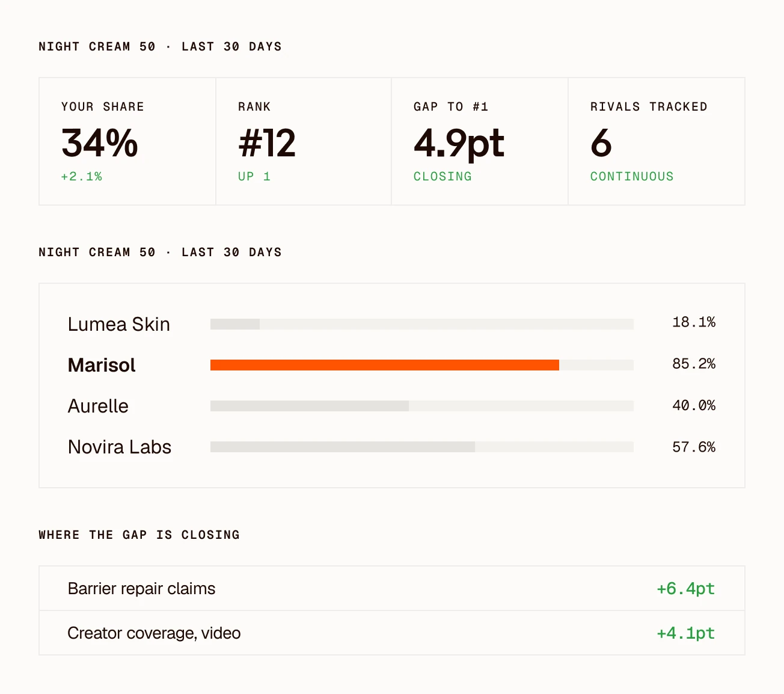Click the 40.0% value for Aurelle
Image resolution: width=784 pixels, height=694 pixels.
(694, 405)
